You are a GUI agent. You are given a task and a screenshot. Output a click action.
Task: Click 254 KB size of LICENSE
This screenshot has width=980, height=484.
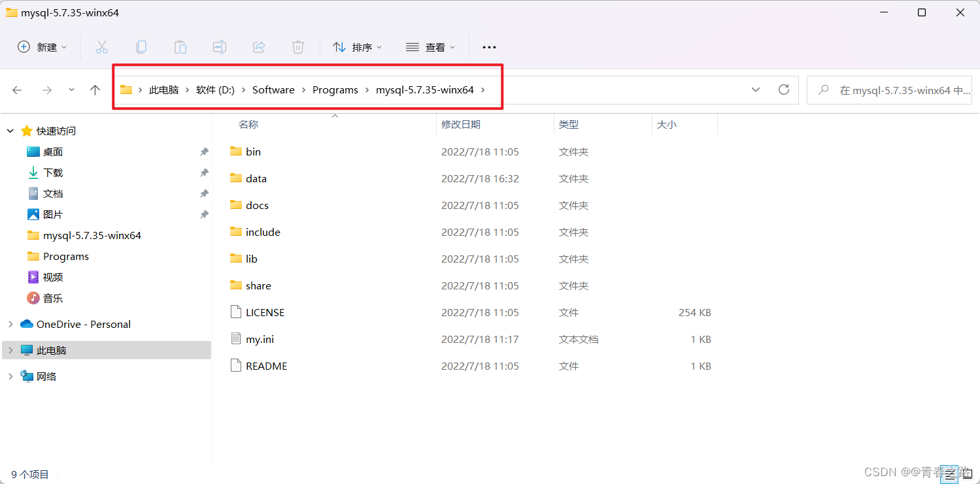[695, 312]
